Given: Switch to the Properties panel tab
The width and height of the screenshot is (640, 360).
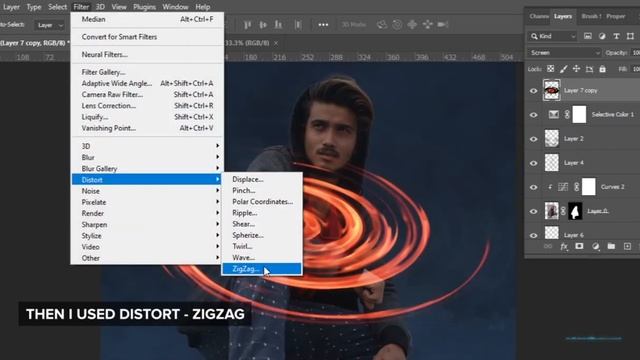Looking at the screenshot, I should pyautogui.click(x=616, y=16).
